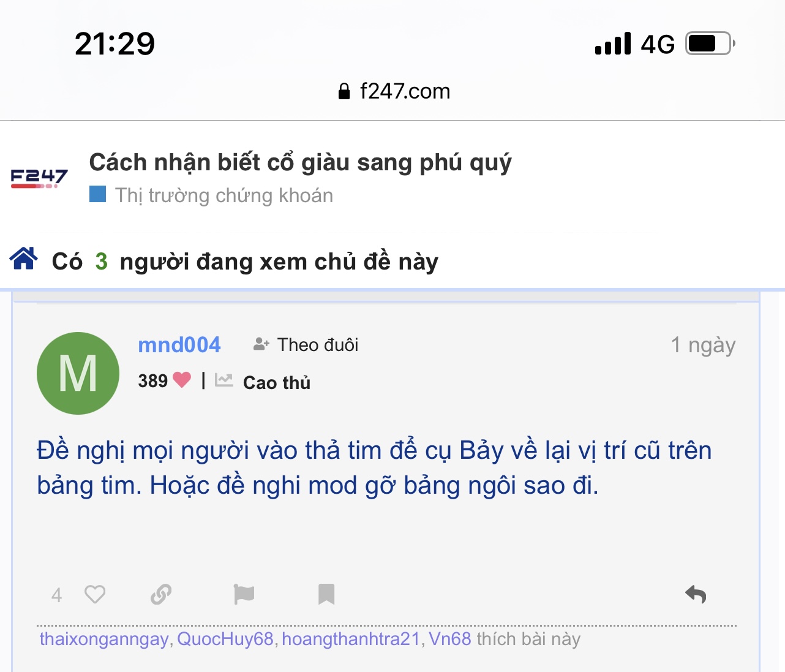View thaixonganngay's profile from likers
Image resolution: width=785 pixels, height=672 pixels.
pyautogui.click(x=104, y=639)
